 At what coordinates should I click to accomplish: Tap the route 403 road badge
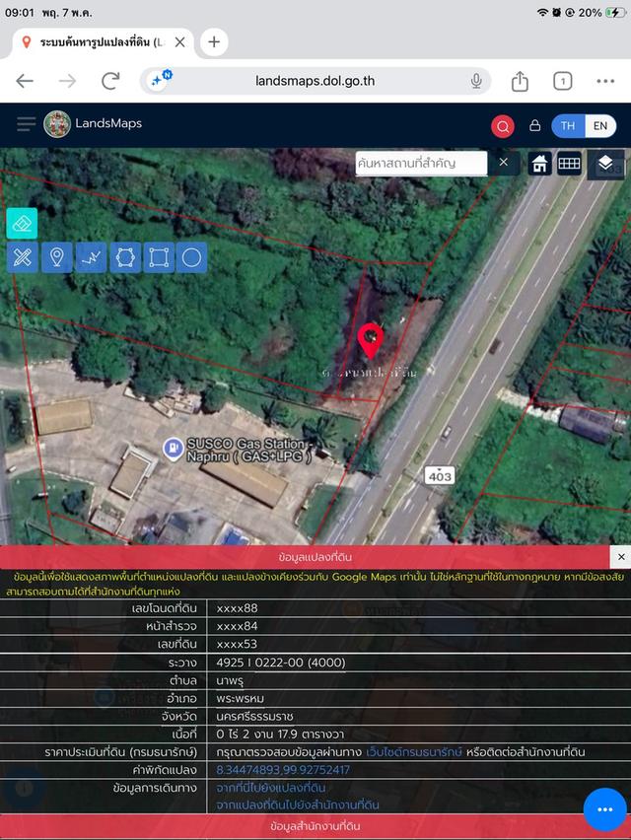pos(440,476)
